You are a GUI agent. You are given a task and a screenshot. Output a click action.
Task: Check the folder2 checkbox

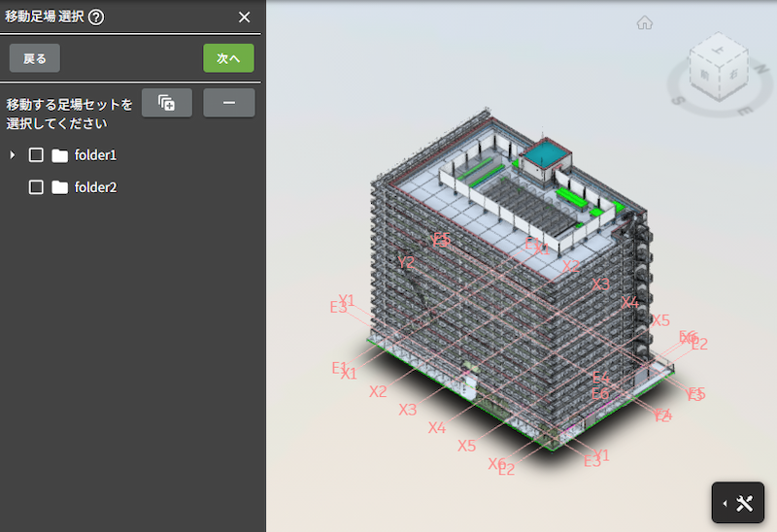[36, 187]
